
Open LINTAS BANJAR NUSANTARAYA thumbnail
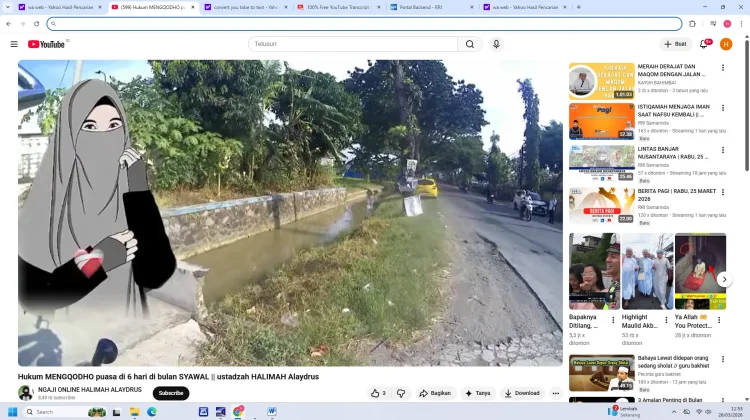(602, 164)
